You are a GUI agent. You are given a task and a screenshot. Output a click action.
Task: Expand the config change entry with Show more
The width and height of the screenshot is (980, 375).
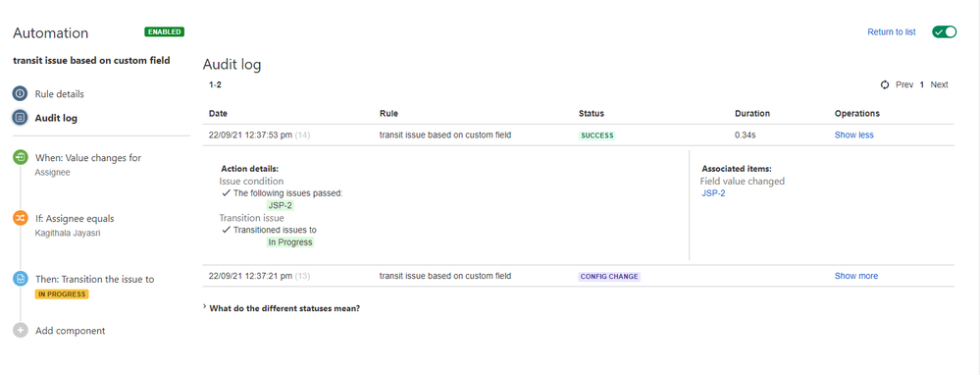[x=856, y=276]
